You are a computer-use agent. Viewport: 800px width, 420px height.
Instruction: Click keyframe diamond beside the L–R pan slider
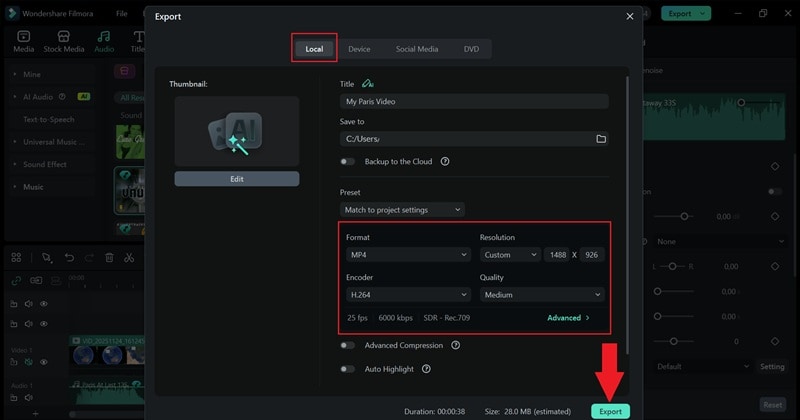tap(775, 266)
